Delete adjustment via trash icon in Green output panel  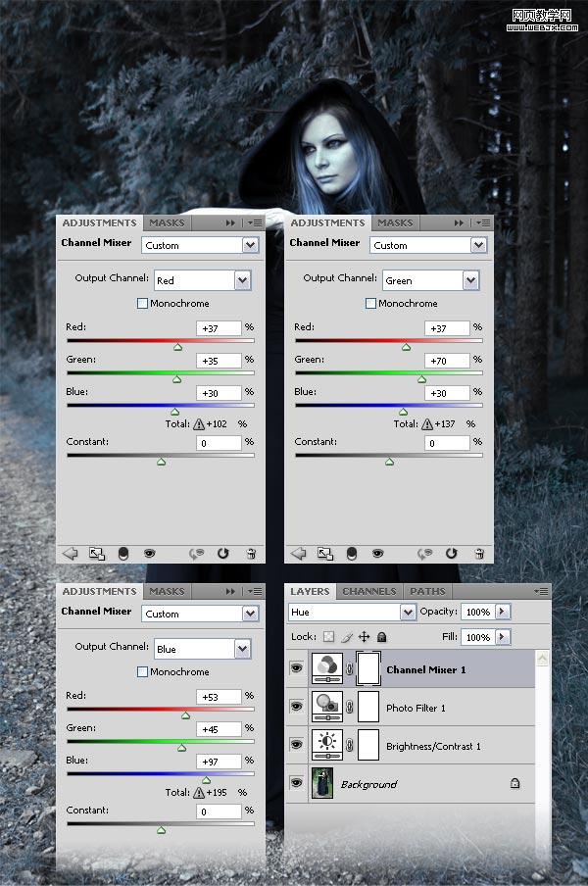pos(479,554)
